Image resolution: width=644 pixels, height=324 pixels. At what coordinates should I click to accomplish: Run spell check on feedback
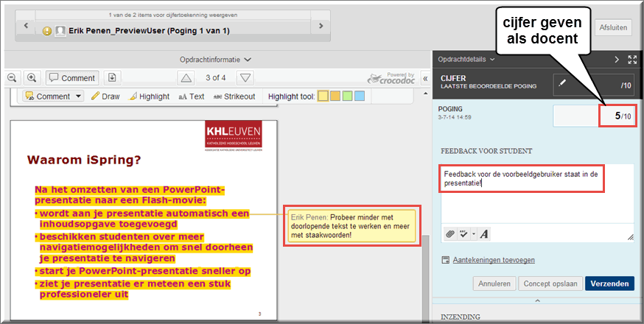[x=463, y=234]
